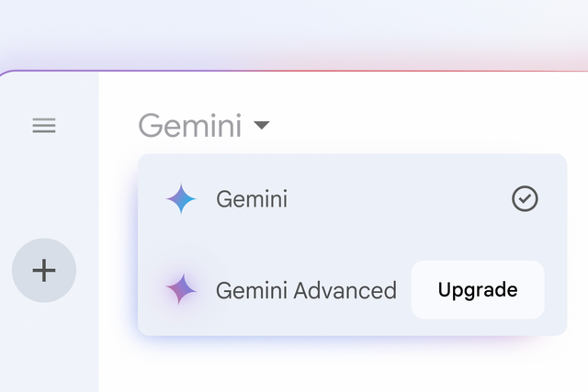Click the large Gemini header title
This screenshot has height=392, width=588.
[x=190, y=126]
